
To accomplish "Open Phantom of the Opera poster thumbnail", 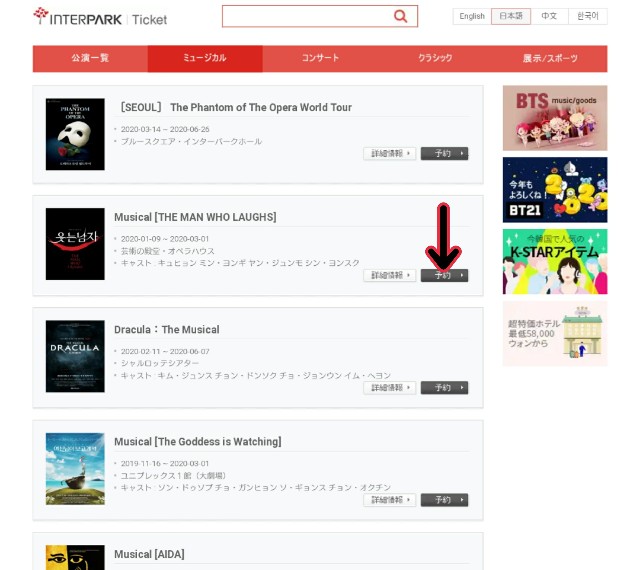I will (x=75, y=134).
